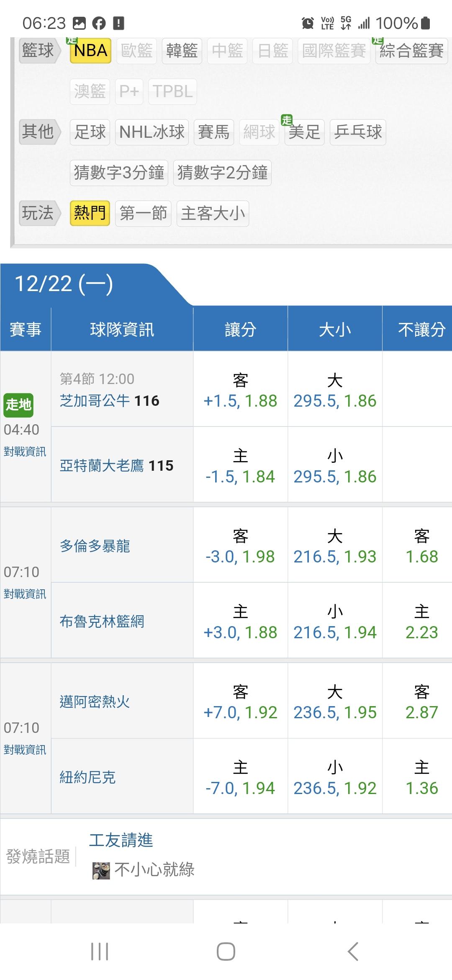The image size is (452, 980).
Task: Tap the gallery notification icon
Action: [x=79, y=23]
